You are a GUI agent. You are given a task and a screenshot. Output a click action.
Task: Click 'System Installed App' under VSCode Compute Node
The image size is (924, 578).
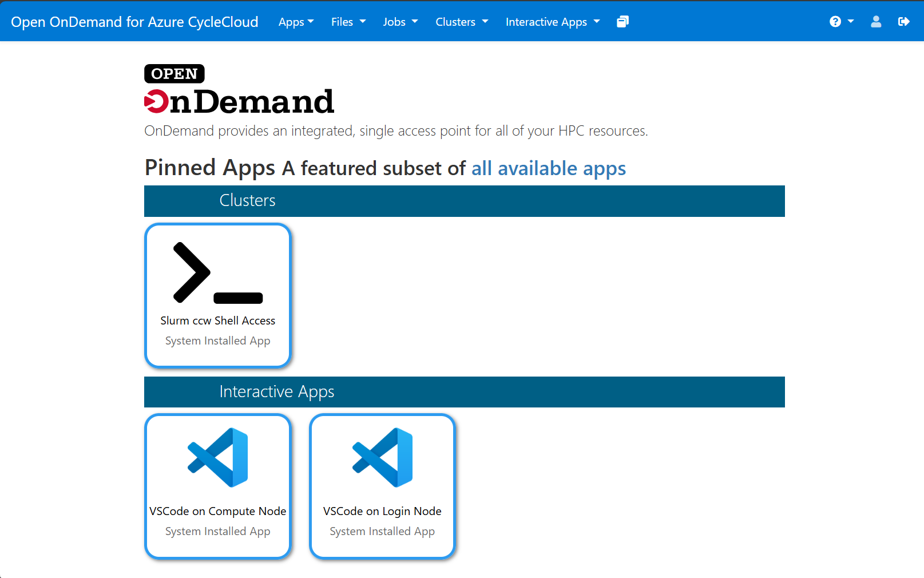pos(218,532)
